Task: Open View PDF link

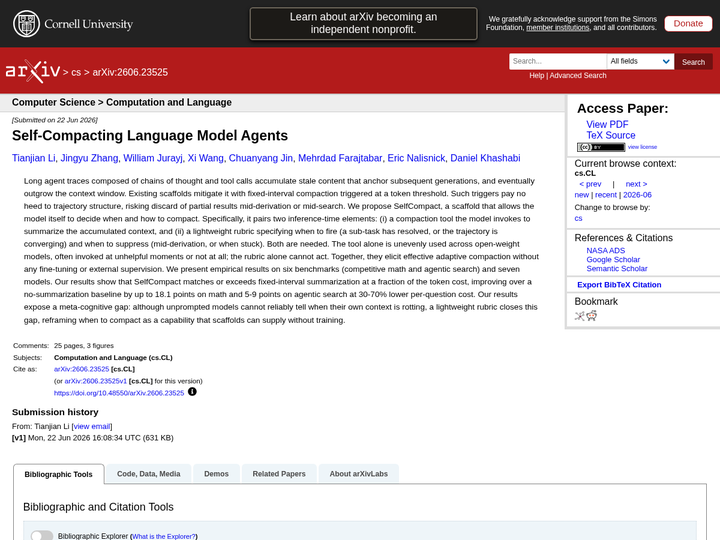Action: click(607, 124)
